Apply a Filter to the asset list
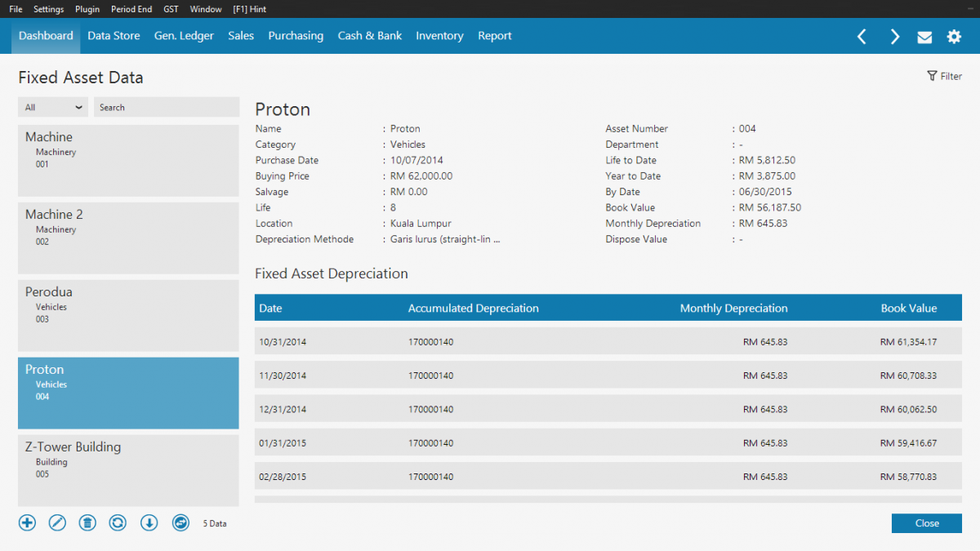Image resolution: width=980 pixels, height=551 pixels. pos(944,75)
